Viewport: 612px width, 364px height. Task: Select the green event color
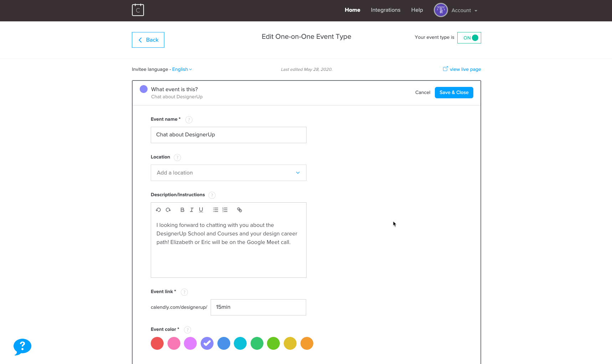257,343
